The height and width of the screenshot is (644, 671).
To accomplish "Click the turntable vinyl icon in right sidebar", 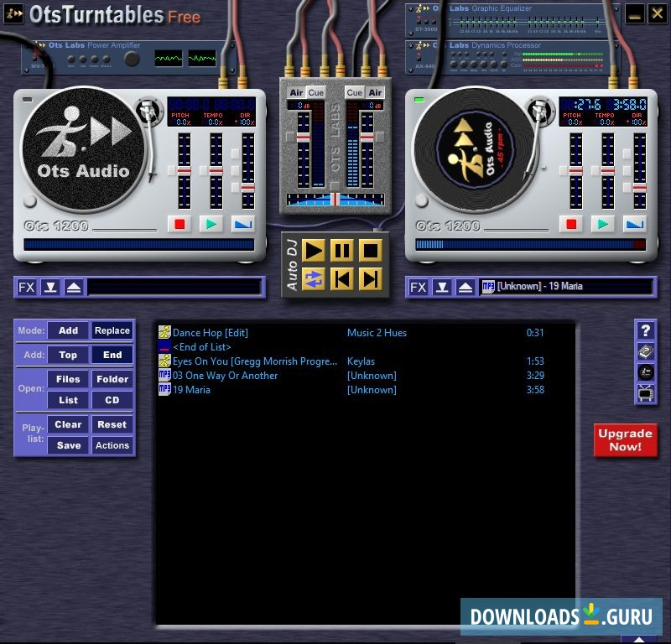I will click(645, 372).
